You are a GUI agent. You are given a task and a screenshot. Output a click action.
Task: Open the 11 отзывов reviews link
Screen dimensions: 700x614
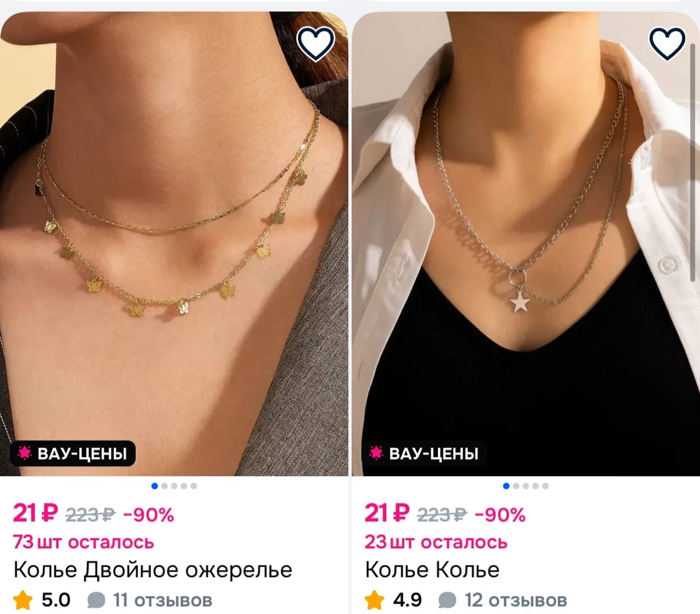(x=162, y=600)
